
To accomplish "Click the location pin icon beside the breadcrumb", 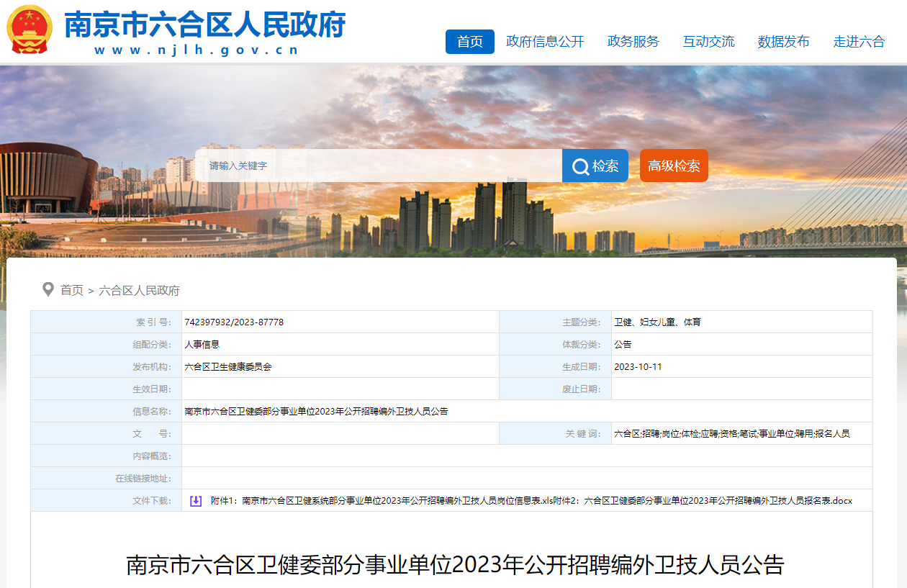I will click(x=48, y=290).
